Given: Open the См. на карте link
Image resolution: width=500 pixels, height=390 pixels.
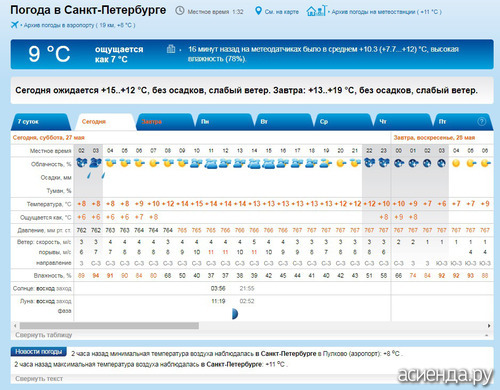Looking at the screenshot, I should pos(281,12).
